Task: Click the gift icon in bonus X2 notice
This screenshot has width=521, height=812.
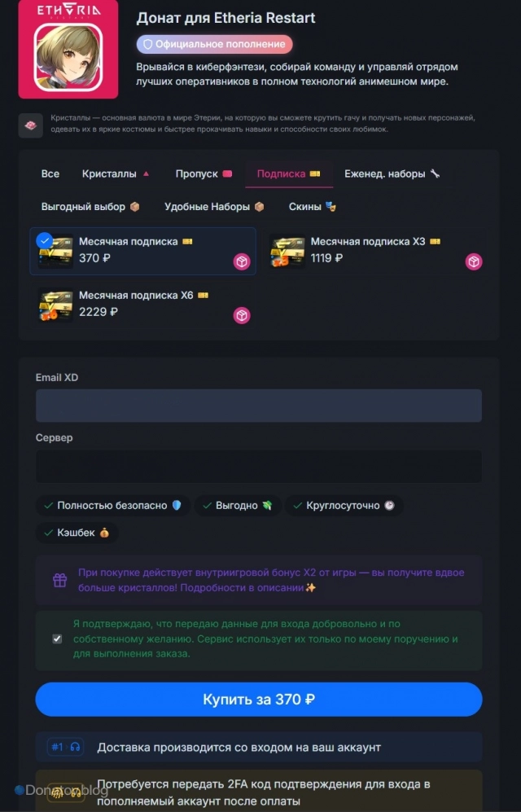Action: click(60, 580)
